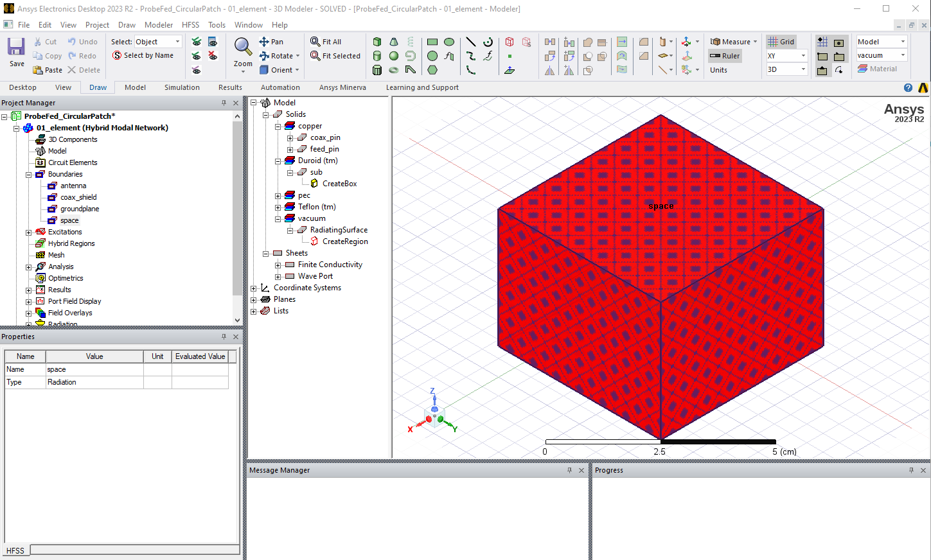Select the Draw Line tool
The image size is (931, 560).
471,41
